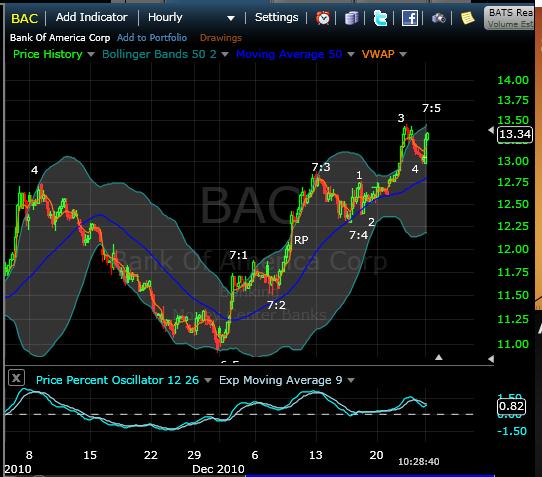542x477 pixels.
Task: Click the Dec 2010 date label
Action: coord(218,469)
